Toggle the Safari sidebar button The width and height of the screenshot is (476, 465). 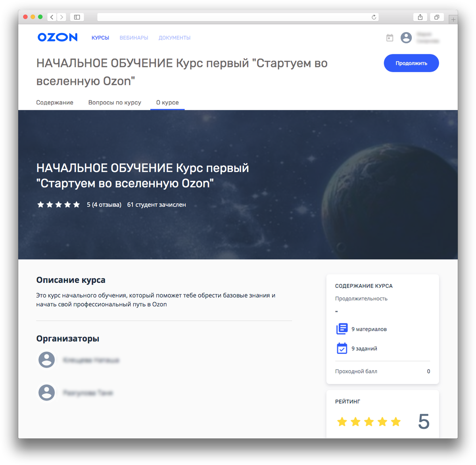(x=77, y=17)
